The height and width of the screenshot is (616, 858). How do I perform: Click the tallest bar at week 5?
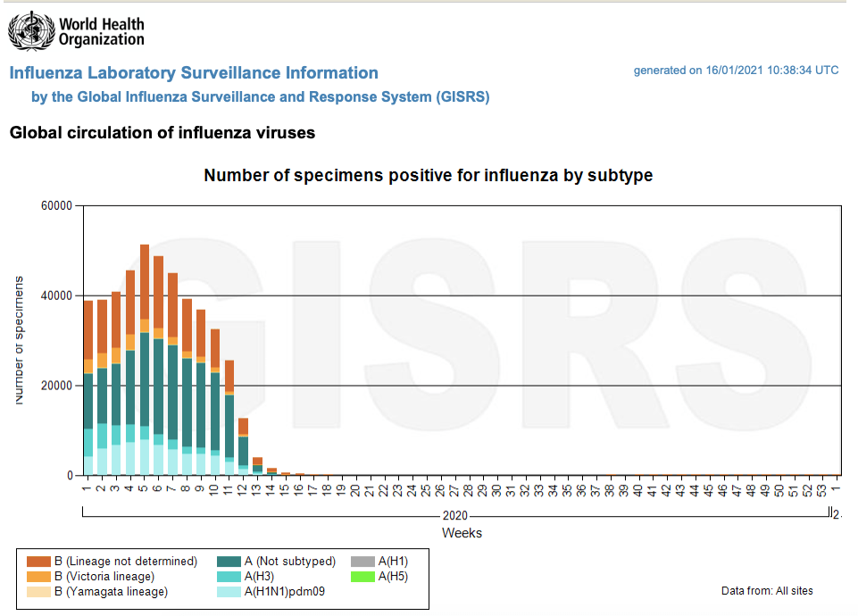(x=145, y=357)
